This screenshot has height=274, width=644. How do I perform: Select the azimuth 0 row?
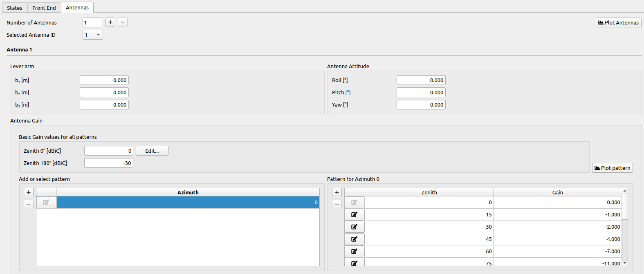(x=188, y=203)
